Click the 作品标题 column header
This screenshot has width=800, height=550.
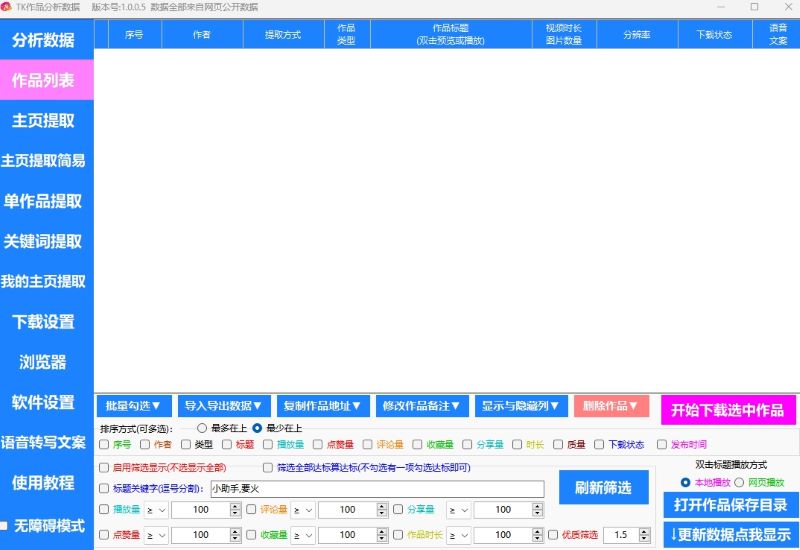coord(451,35)
